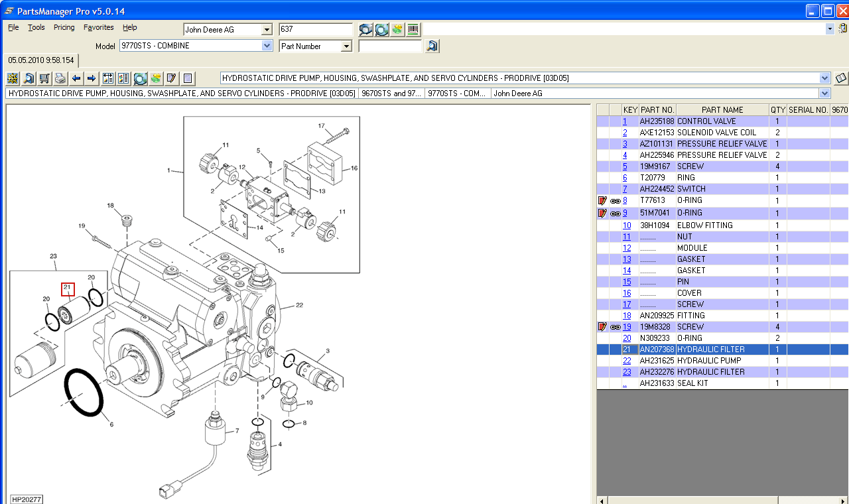Click the parts list horizontal scrollbar
This screenshot has width=849, height=504.
723,499
